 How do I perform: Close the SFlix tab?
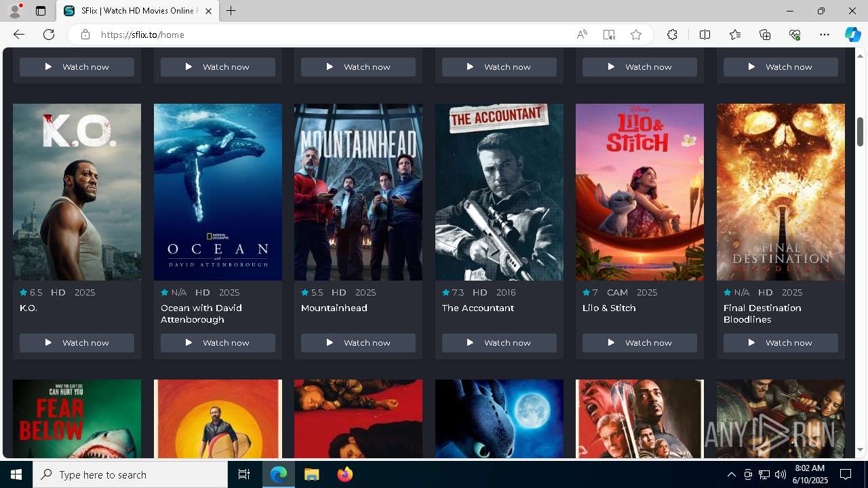208,11
